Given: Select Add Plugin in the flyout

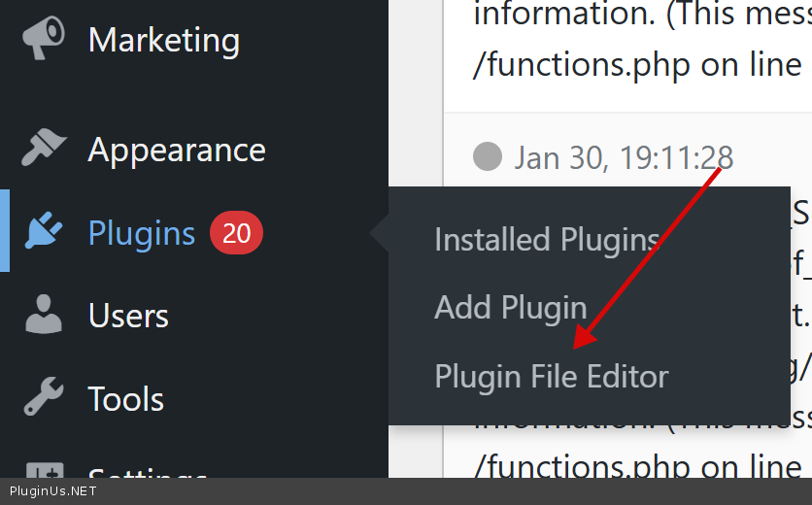Looking at the screenshot, I should (511, 307).
